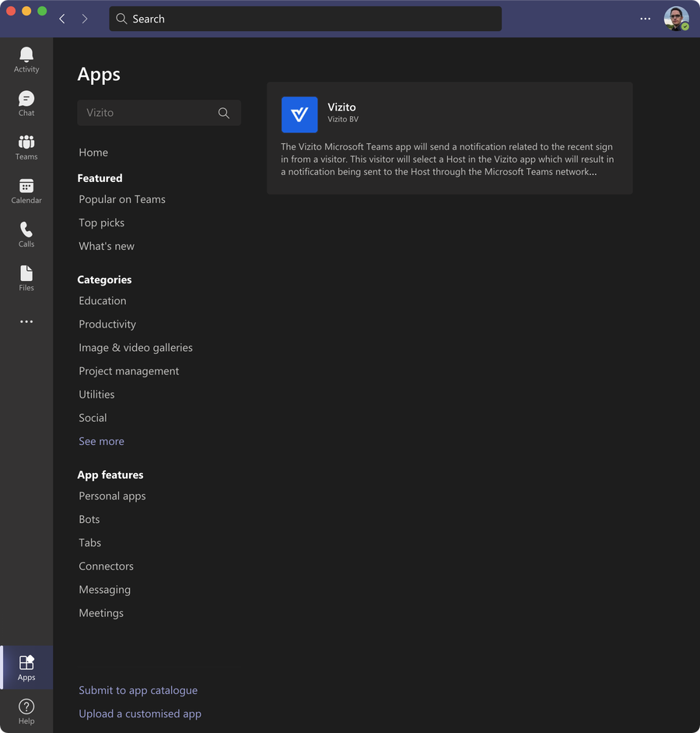Open your profile avatar menu
The height and width of the screenshot is (733, 700).
676,19
